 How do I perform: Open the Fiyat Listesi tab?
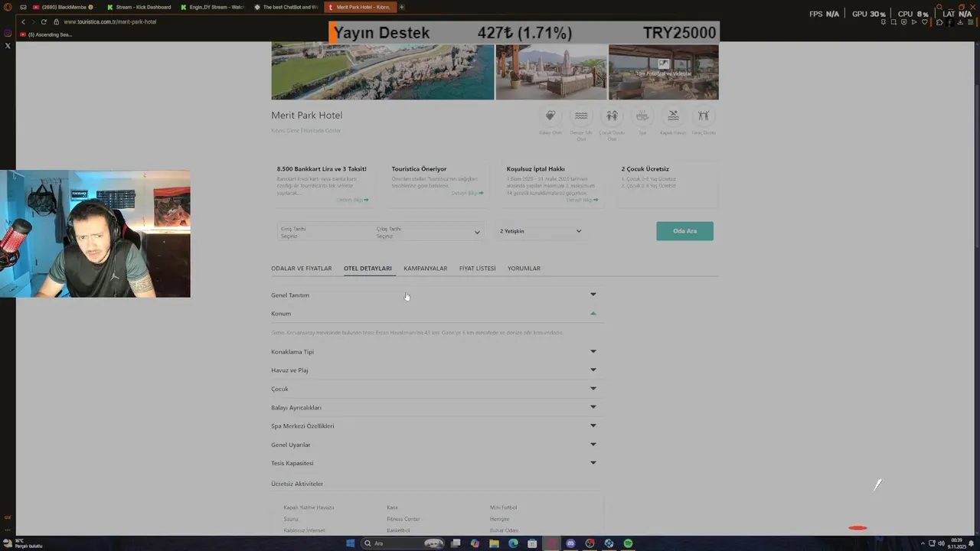pyautogui.click(x=478, y=269)
